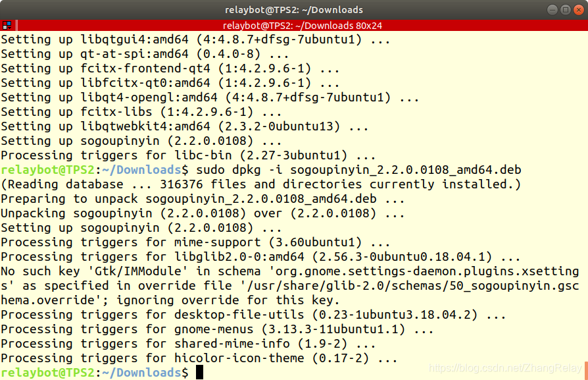Viewport: 588px width, 380px height.
Task: Click the prompt 'relaybot@TPS2:~/Downloads$' before sudo
Action: (x=95, y=170)
